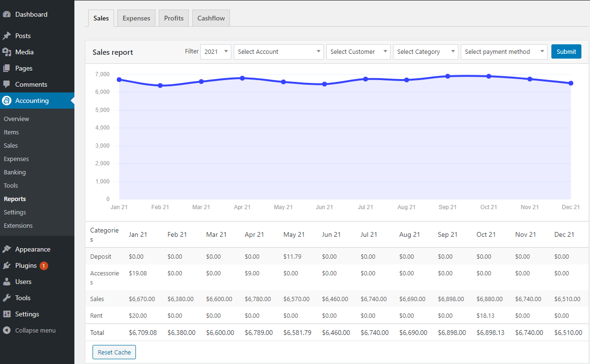Click the Deposit category row label
The width and height of the screenshot is (590, 364).
coord(101,256)
